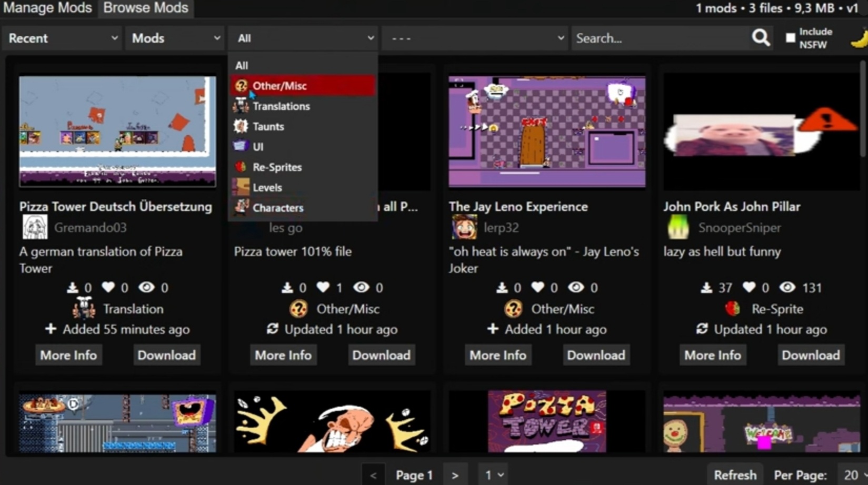Click the banana icon in top-right corner
The image size is (868, 485).
tap(859, 38)
